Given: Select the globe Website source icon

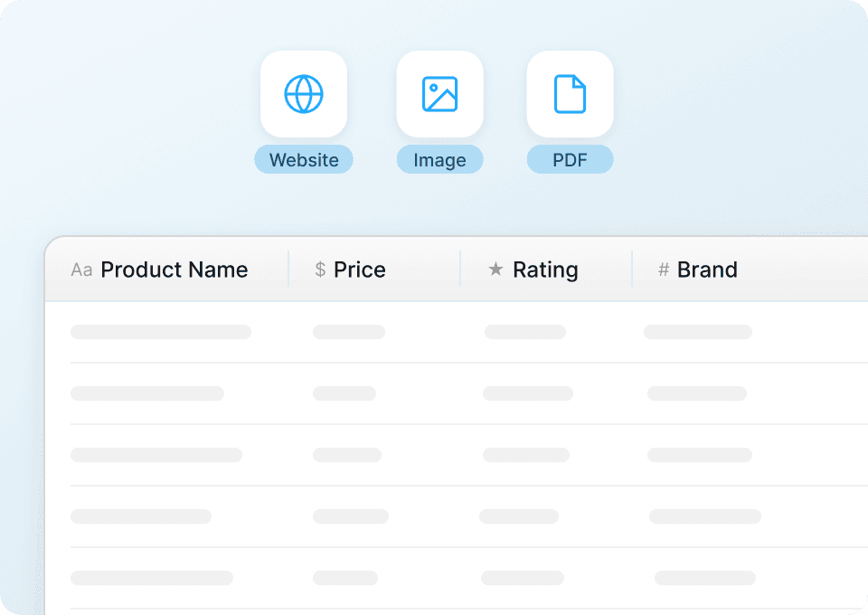Looking at the screenshot, I should click(x=304, y=93).
